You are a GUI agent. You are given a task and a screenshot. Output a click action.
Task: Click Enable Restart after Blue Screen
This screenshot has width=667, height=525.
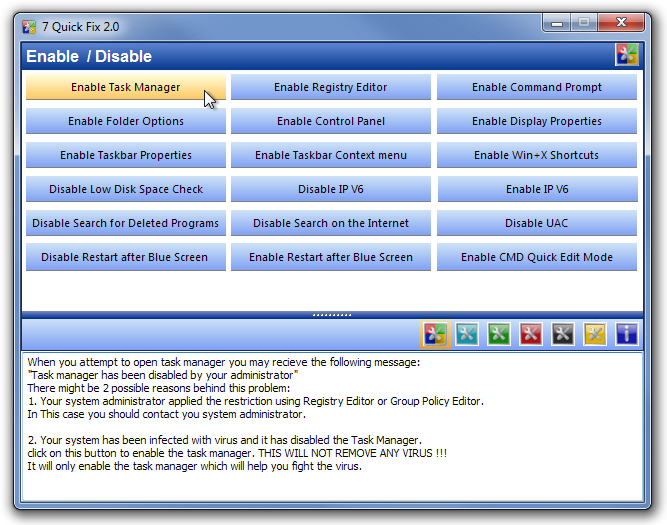[x=331, y=257]
